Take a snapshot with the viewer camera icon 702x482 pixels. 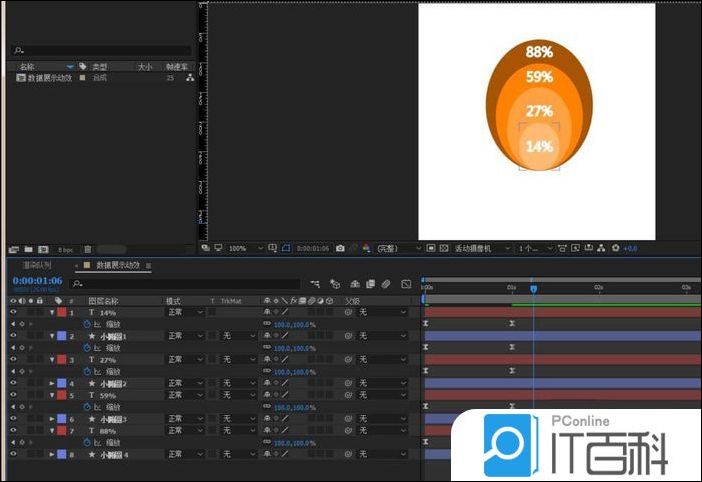point(340,248)
